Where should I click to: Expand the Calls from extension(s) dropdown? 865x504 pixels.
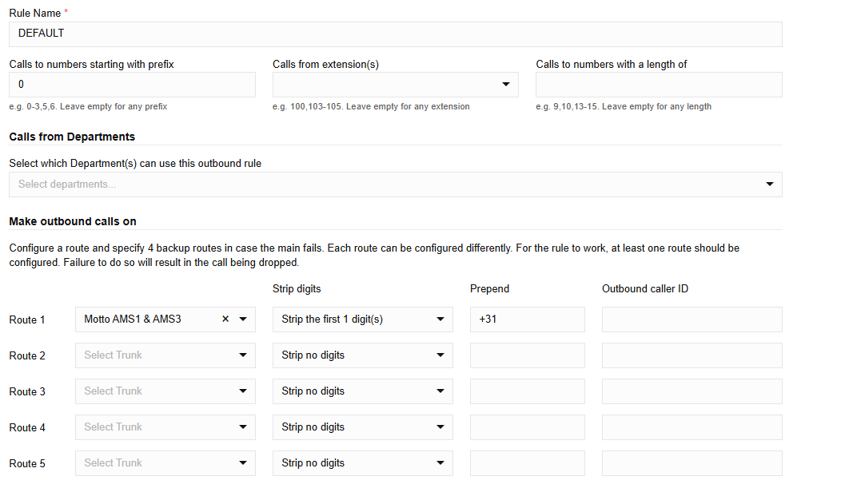(x=505, y=85)
